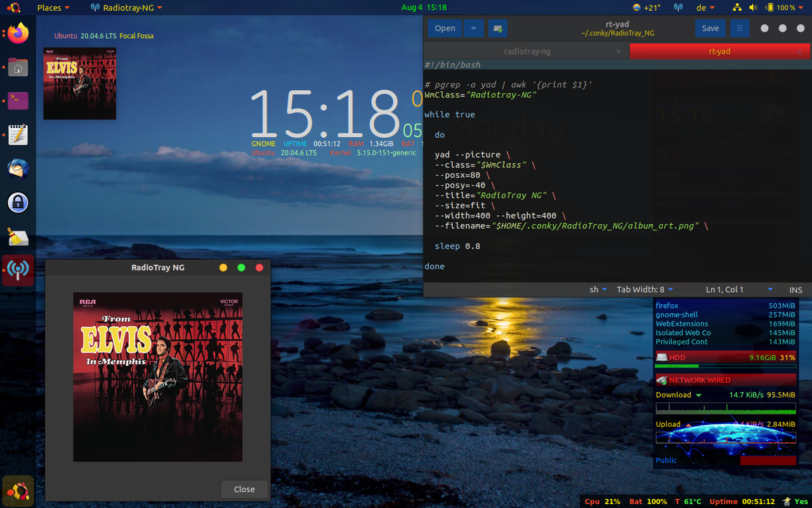Click the '~/.conky/RadioTray_NG' path subtitle
The image size is (812, 508).
(617, 33)
